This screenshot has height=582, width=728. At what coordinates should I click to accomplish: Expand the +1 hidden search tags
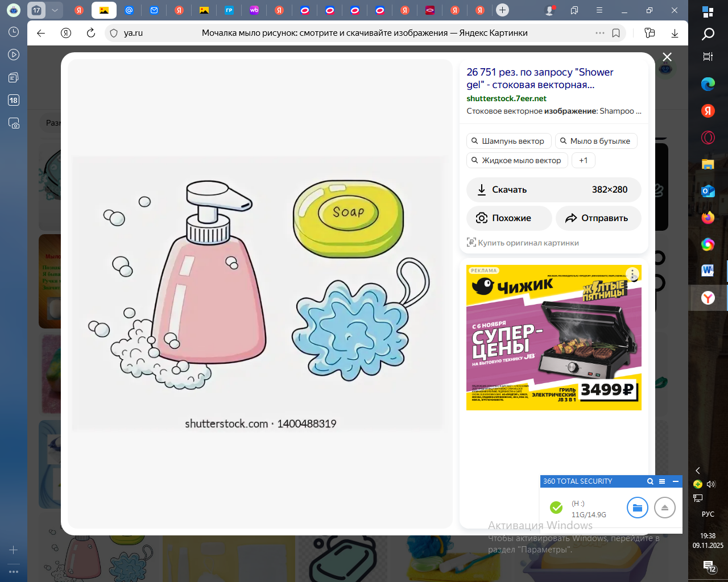click(x=583, y=160)
